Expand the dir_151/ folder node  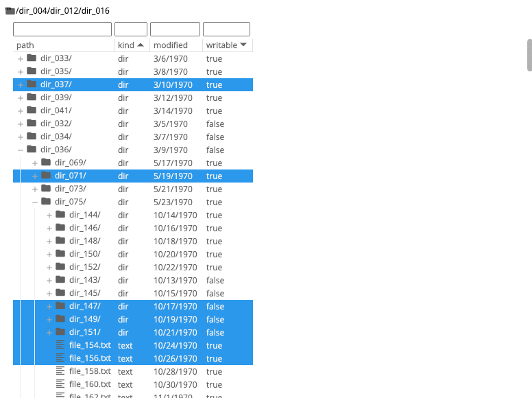click(49, 333)
